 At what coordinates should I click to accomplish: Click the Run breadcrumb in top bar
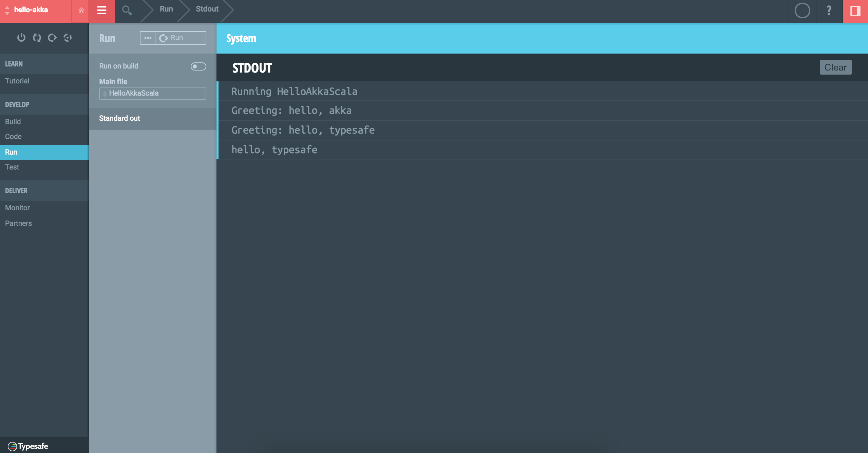tap(166, 9)
